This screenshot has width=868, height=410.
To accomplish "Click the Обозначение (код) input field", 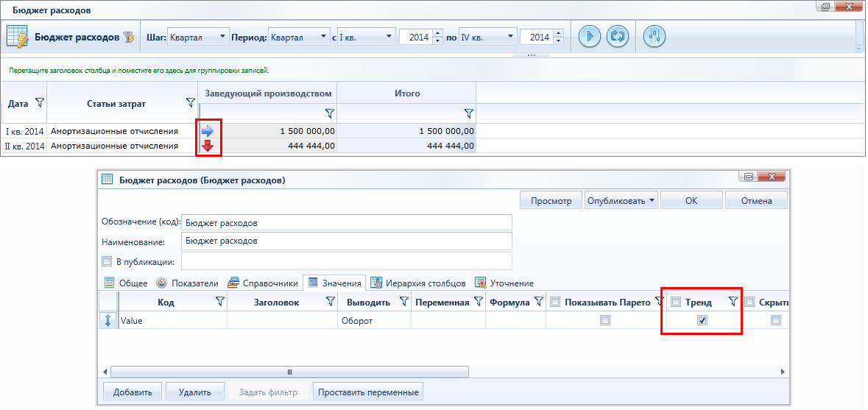I will tap(347, 222).
